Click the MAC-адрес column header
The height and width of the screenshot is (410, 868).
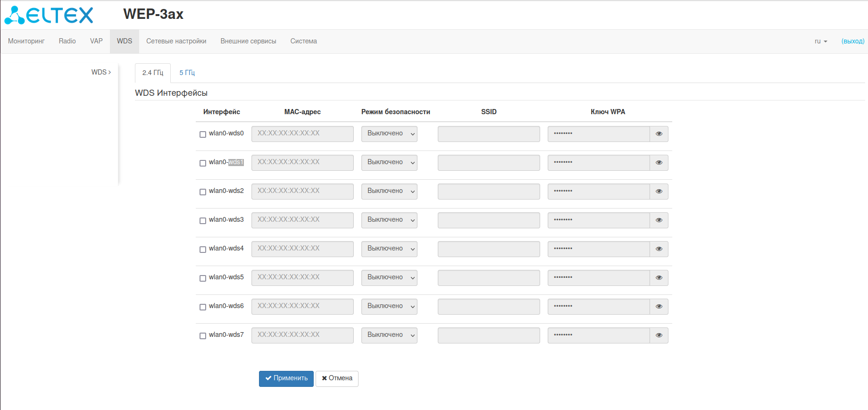pos(302,112)
